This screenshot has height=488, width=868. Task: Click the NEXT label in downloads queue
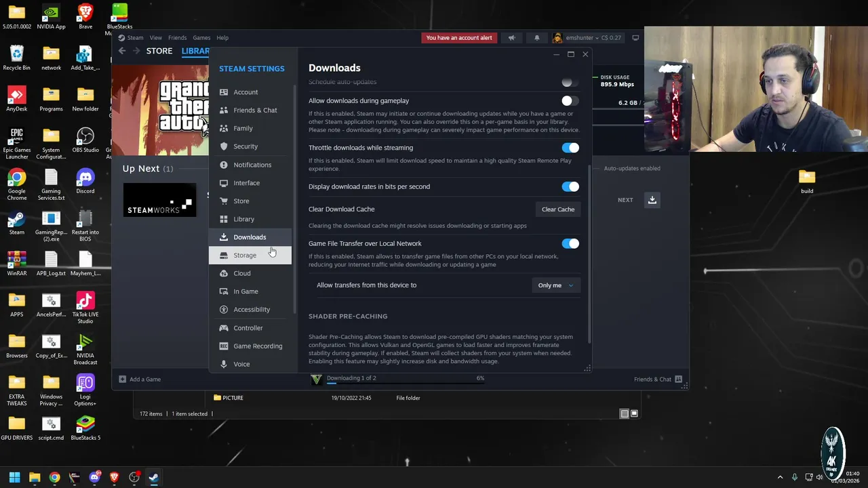[x=625, y=200]
